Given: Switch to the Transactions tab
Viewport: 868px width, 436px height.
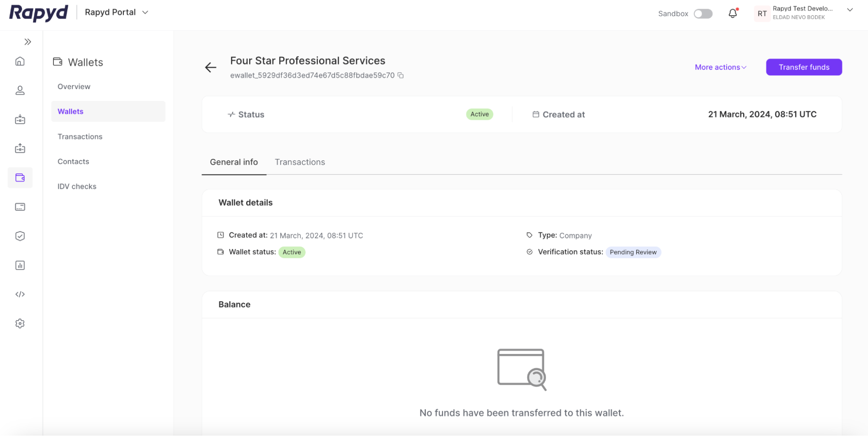Looking at the screenshot, I should point(300,162).
